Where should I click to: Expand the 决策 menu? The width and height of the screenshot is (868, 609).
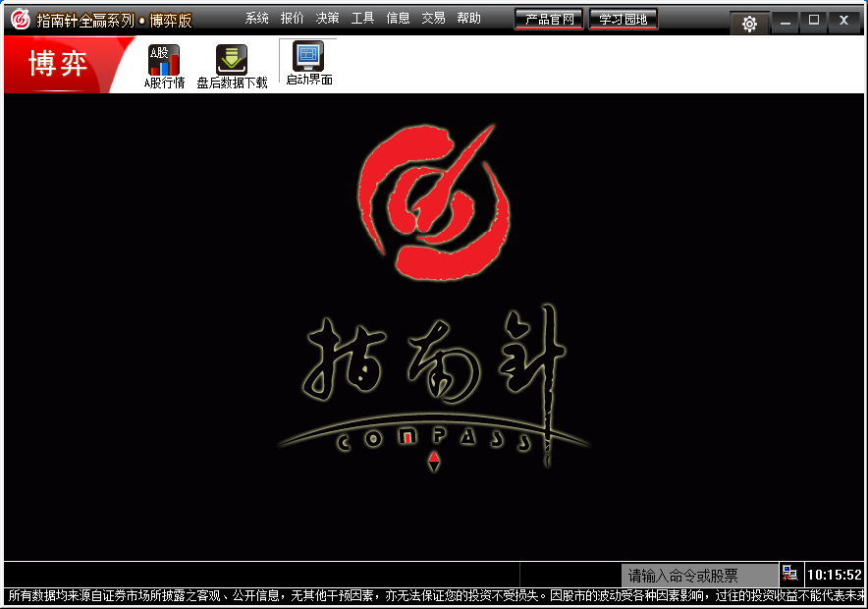(328, 19)
